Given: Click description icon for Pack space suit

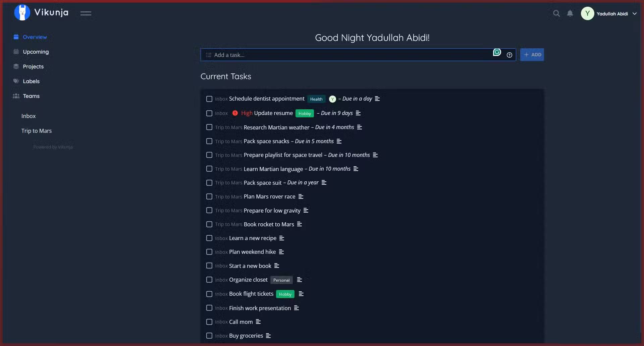Looking at the screenshot, I should [324, 182].
